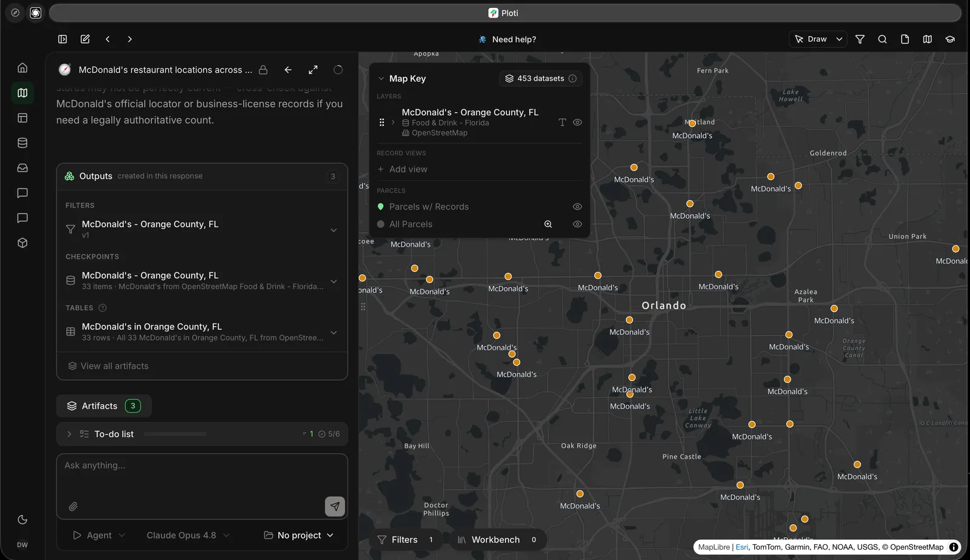The width and height of the screenshot is (970, 560).
Task: Open the layout table icon in sidebar
Action: pyautogui.click(x=22, y=118)
